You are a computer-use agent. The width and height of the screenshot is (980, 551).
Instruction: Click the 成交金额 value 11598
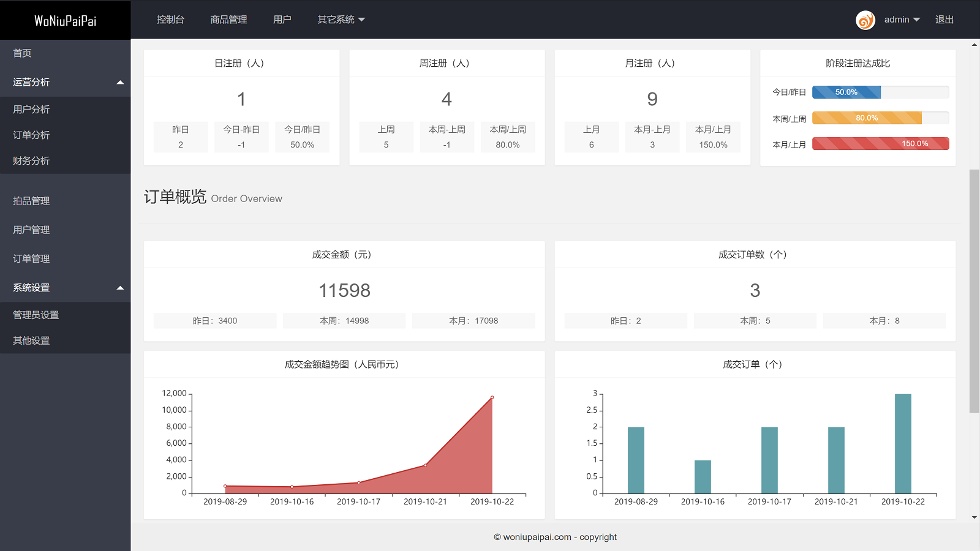pos(344,290)
